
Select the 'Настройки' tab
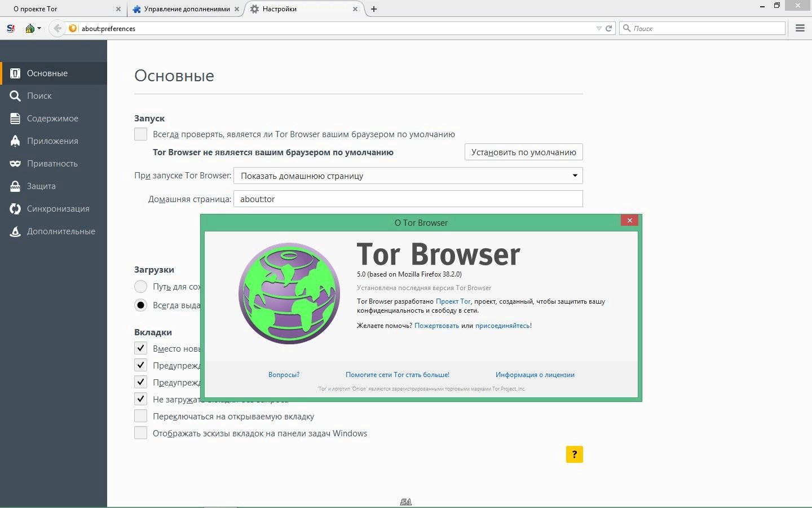(304, 9)
